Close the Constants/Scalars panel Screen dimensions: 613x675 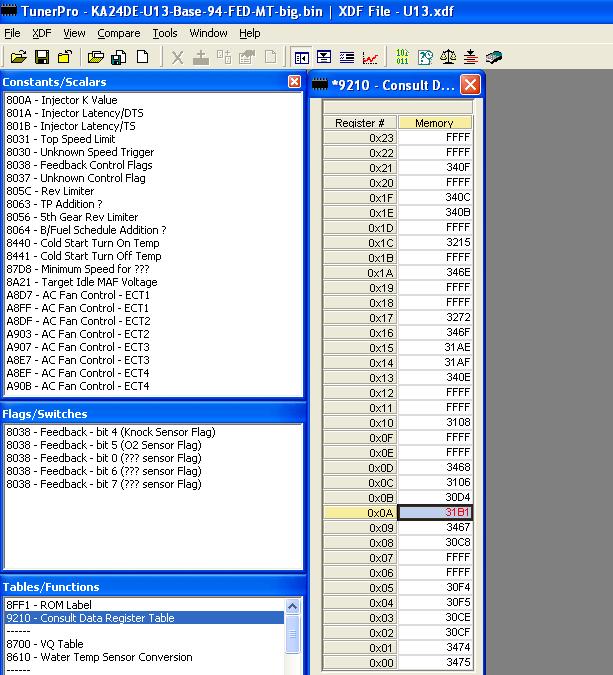(294, 82)
